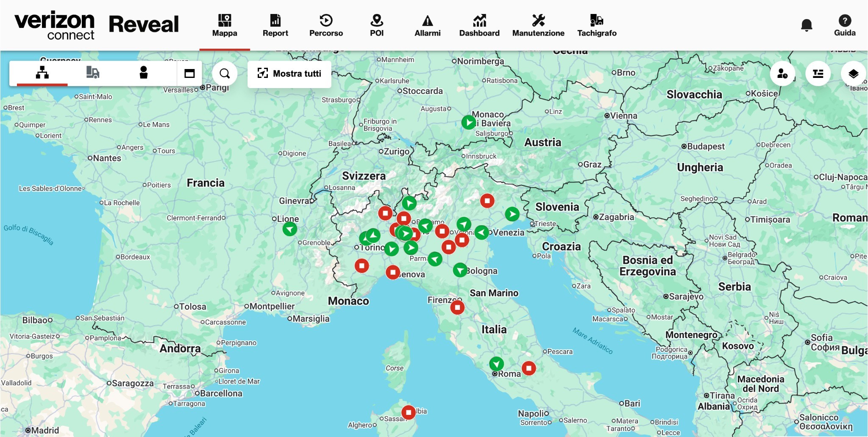Image resolution: width=868 pixels, height=437 pixels.
Task: Open the nearest driver locator button
Action: [782, 74]
